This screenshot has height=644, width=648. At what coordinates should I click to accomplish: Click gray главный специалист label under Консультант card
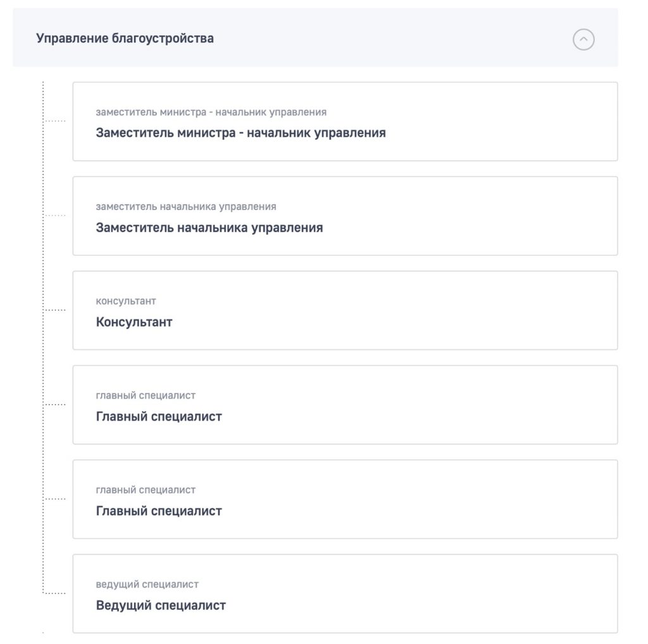coord(145,396)
